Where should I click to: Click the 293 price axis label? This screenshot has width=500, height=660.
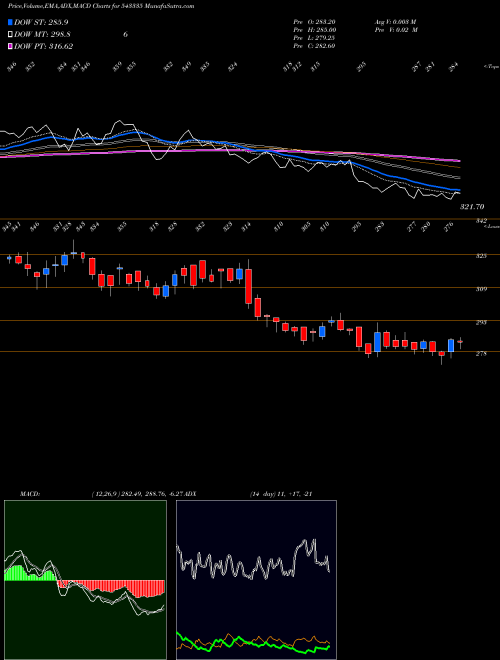point(482,322)
